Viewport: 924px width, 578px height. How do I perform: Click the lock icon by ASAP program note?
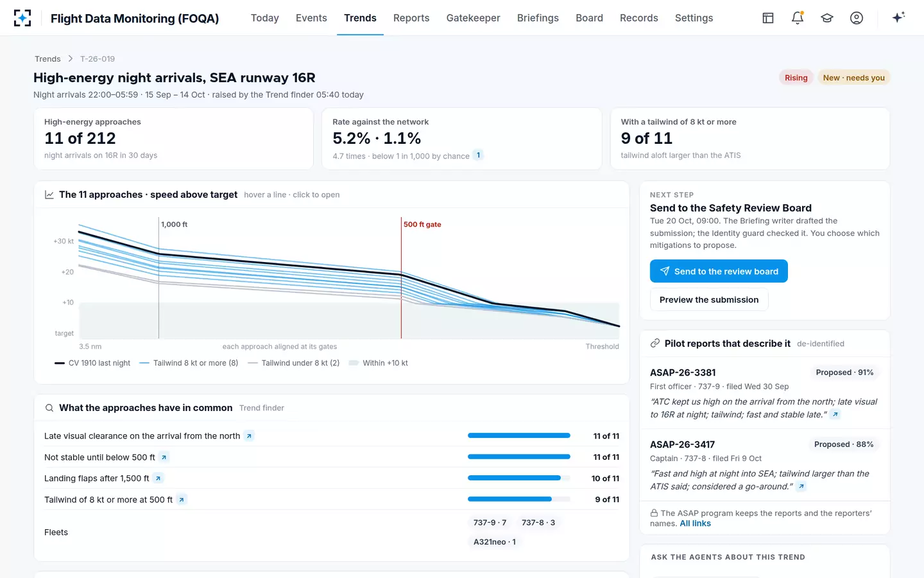click(x=654, y=513)
